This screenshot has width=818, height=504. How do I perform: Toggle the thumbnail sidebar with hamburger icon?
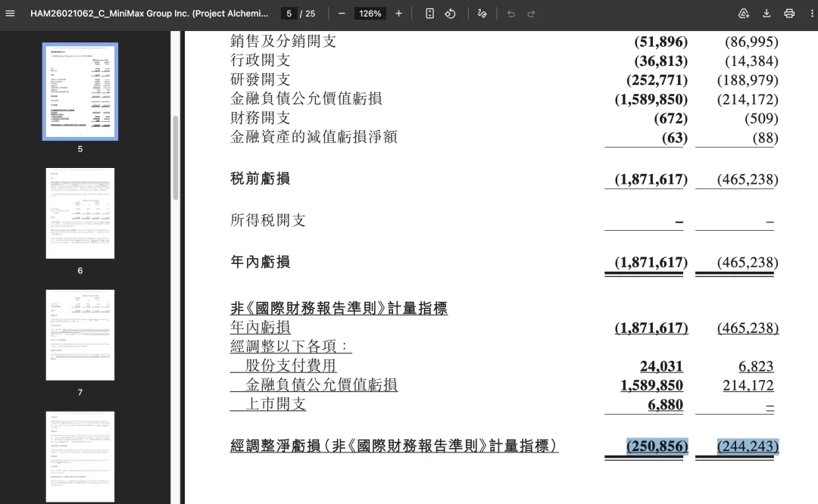point(10,13)
